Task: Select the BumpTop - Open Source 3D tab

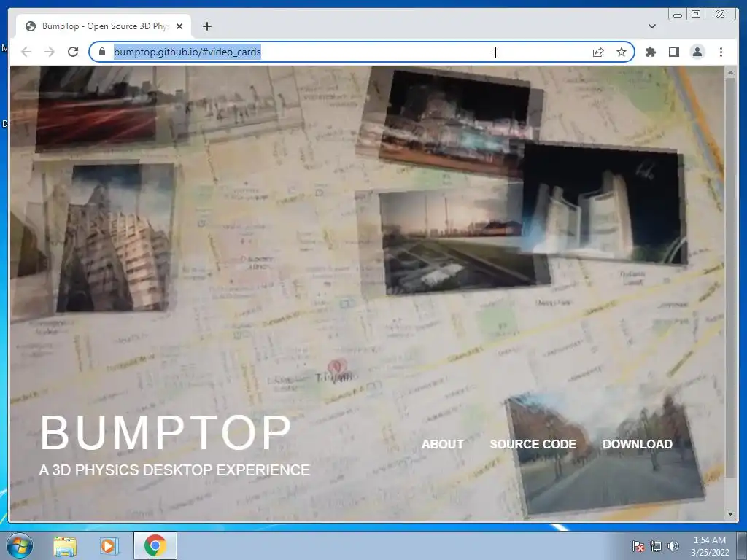Action: point(104,26)
